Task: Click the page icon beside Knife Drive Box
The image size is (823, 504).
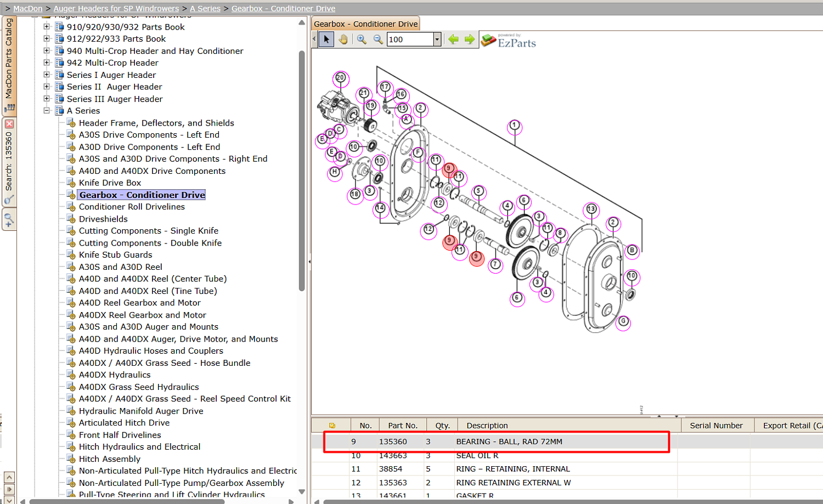Action: (71, 183)
